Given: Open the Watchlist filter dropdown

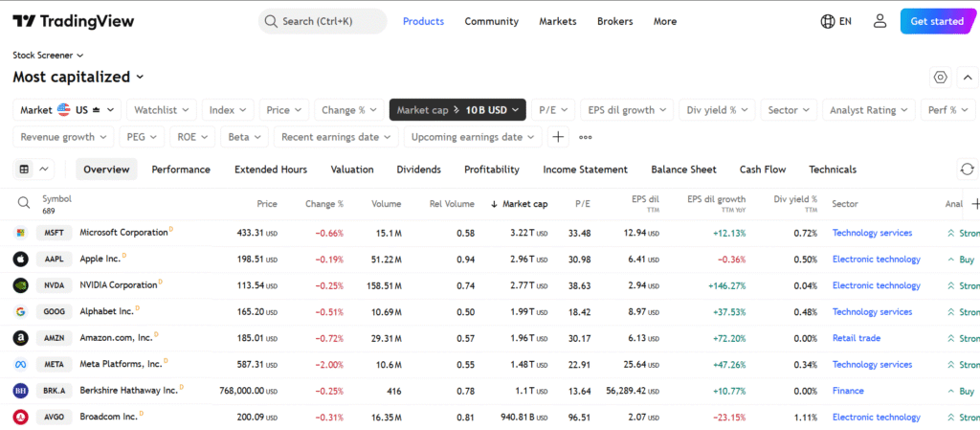Looking at the screenshot, I should [x=161, y=110].
